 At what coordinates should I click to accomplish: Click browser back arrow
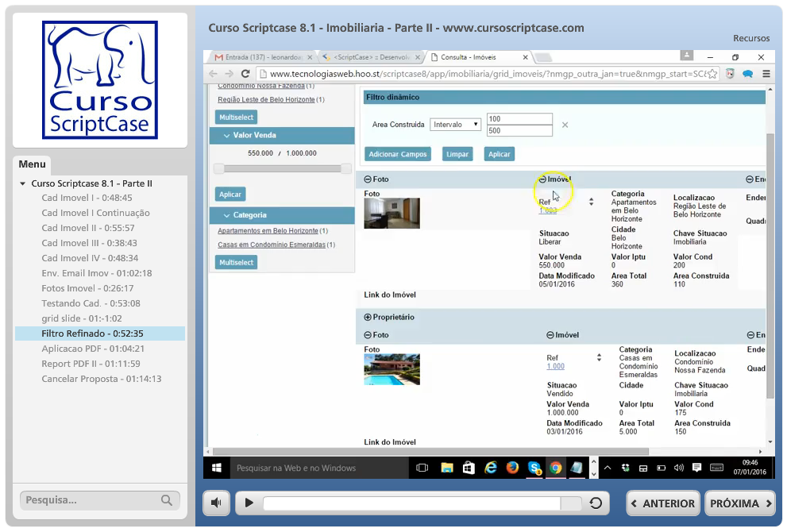(213, 74)
